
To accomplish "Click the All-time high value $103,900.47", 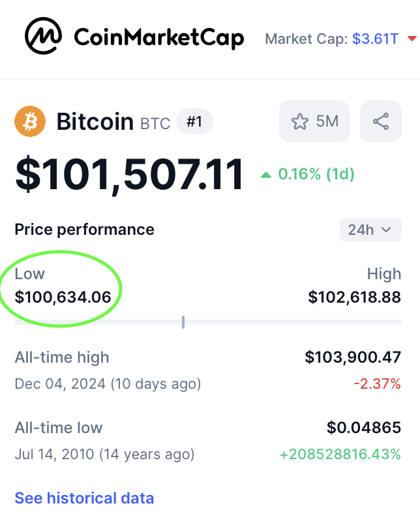I will pos(353,357).
